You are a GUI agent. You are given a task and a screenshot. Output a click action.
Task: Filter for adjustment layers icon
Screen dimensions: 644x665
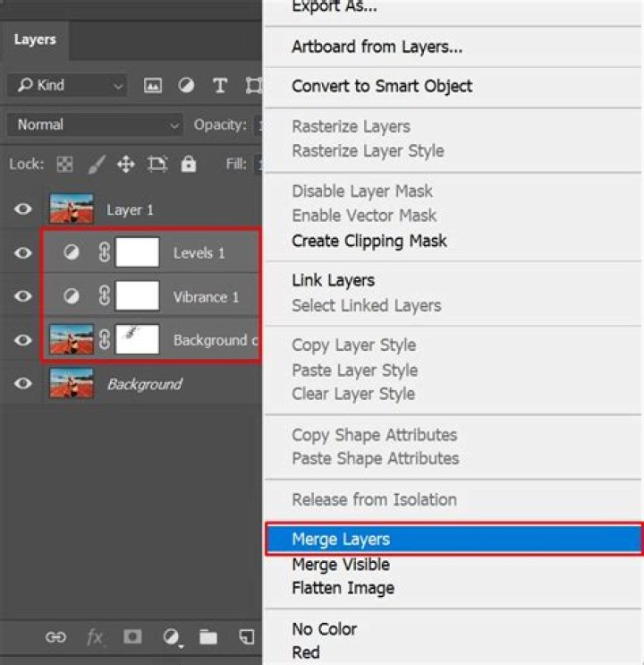pos(186,85)
